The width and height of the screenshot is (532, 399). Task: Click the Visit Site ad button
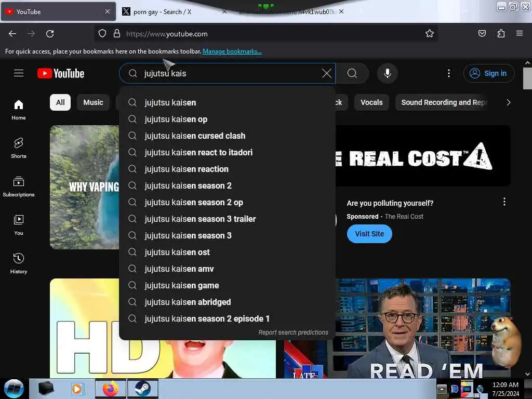pos(369,234)
